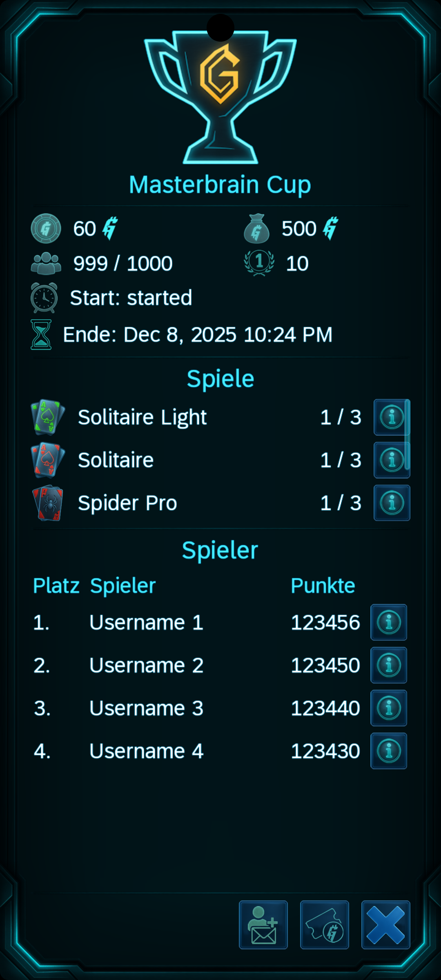View details for Username 2

pyautogui.click(x=388, y=665)
